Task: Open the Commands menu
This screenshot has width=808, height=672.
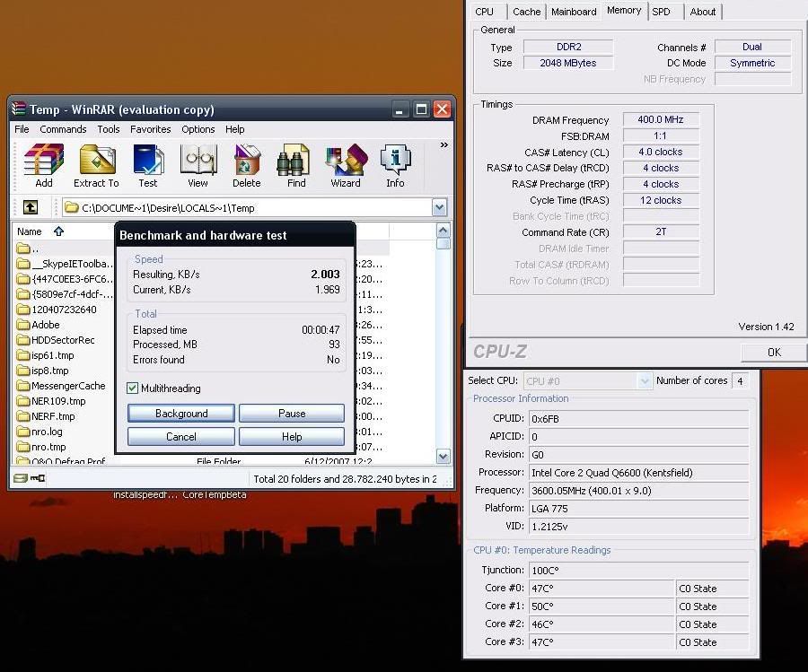Action: pyautogui.click(x=63, y=129)
